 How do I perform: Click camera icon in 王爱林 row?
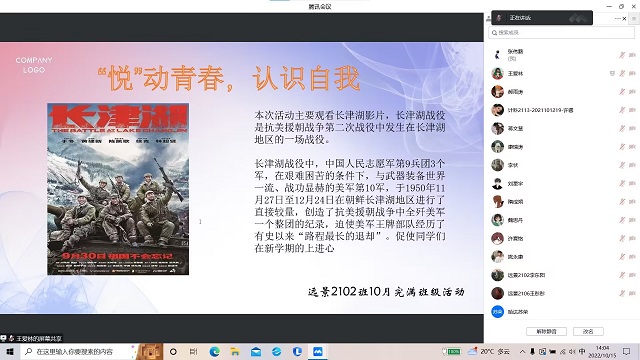point(632,73)
